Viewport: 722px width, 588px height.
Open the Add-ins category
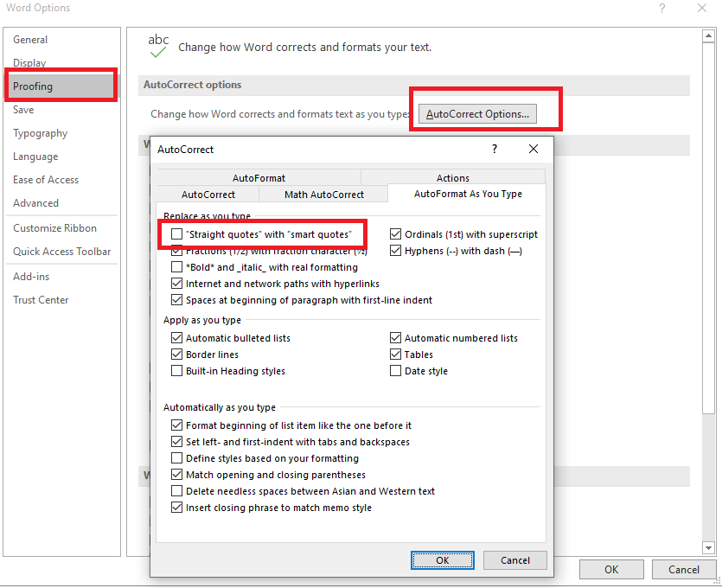pyautogui.click(x=61, y=276)
